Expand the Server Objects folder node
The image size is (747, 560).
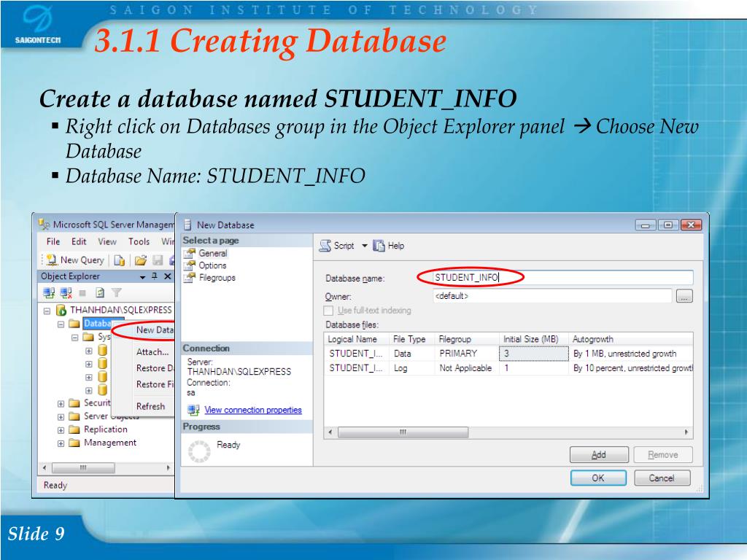[61, 417]
